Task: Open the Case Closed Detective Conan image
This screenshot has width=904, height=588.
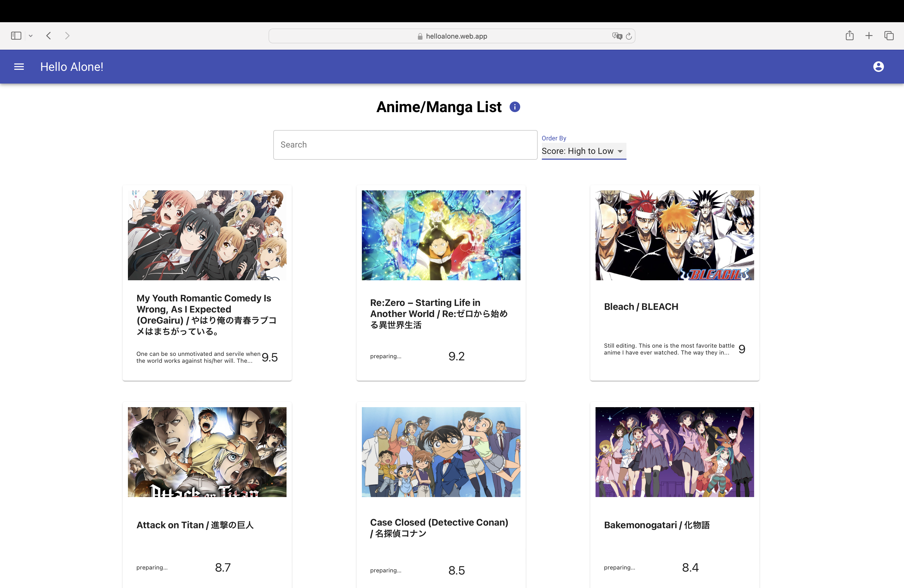Action: coord(441,452)
